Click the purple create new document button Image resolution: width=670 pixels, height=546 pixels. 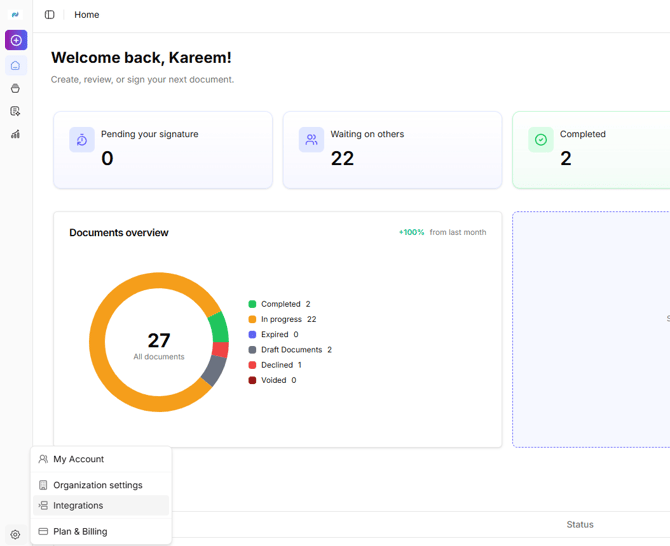tap(16, 40)
